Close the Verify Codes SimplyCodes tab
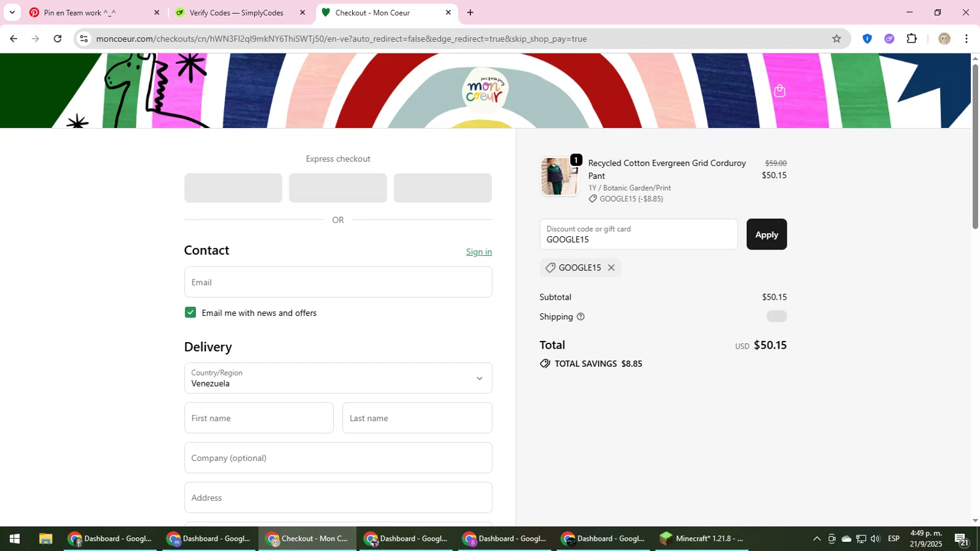This screenshot has width=980, height=551. [302, 12]
